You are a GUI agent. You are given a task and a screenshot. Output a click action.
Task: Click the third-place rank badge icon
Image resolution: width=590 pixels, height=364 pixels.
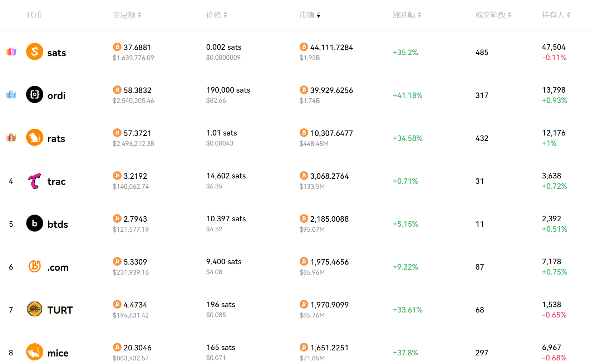click(11, 138)
